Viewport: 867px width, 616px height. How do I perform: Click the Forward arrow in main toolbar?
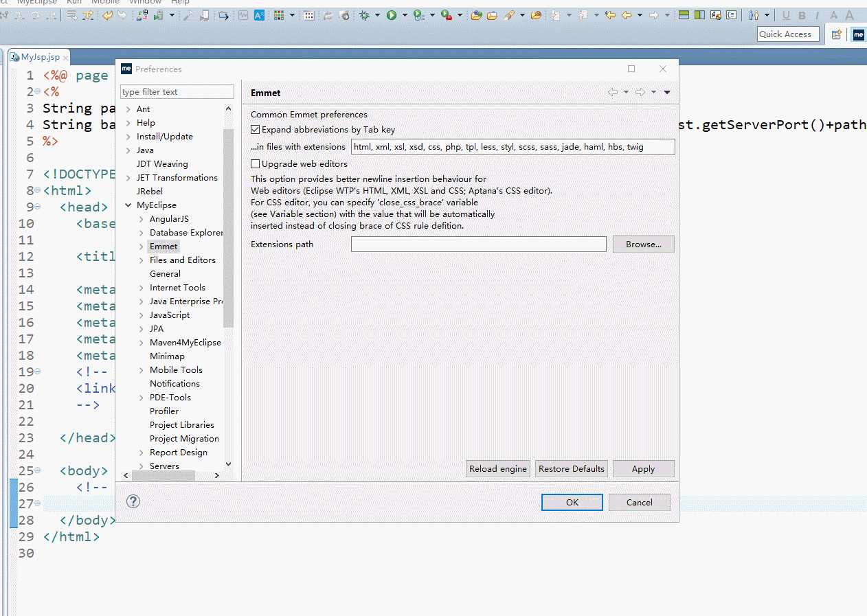654,15
